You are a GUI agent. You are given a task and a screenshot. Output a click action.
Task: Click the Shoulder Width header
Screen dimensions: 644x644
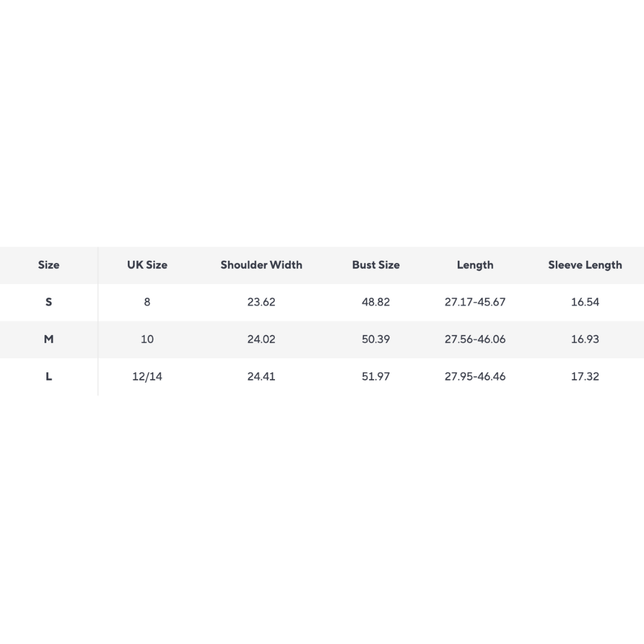(261, 265)
